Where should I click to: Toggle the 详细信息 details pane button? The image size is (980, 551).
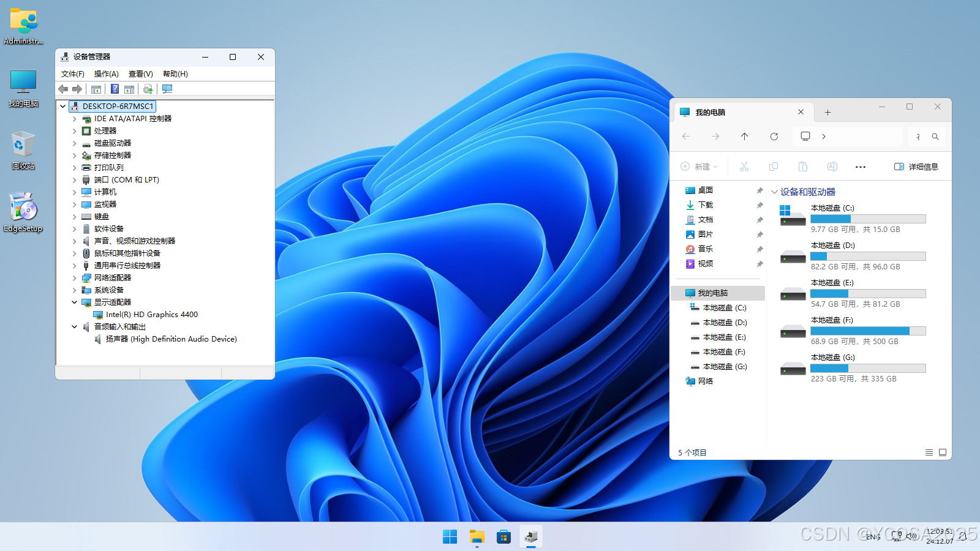click(916, 167)
